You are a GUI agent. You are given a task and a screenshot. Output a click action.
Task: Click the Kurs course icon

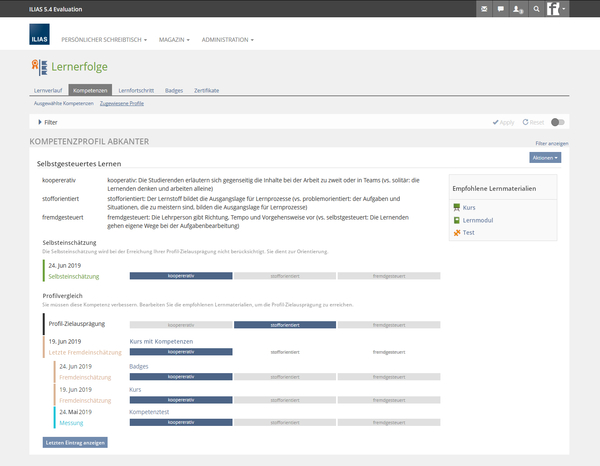(x=457, y=207)
